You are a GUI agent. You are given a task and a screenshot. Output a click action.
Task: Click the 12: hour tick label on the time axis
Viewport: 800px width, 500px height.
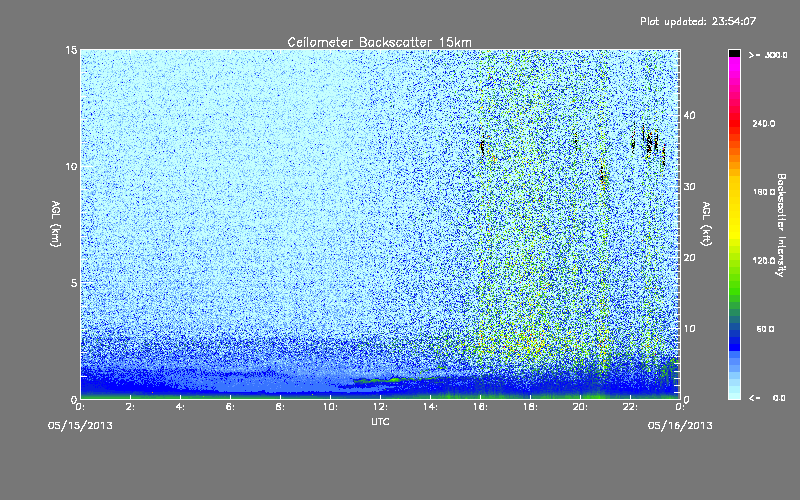click(380, 407)
